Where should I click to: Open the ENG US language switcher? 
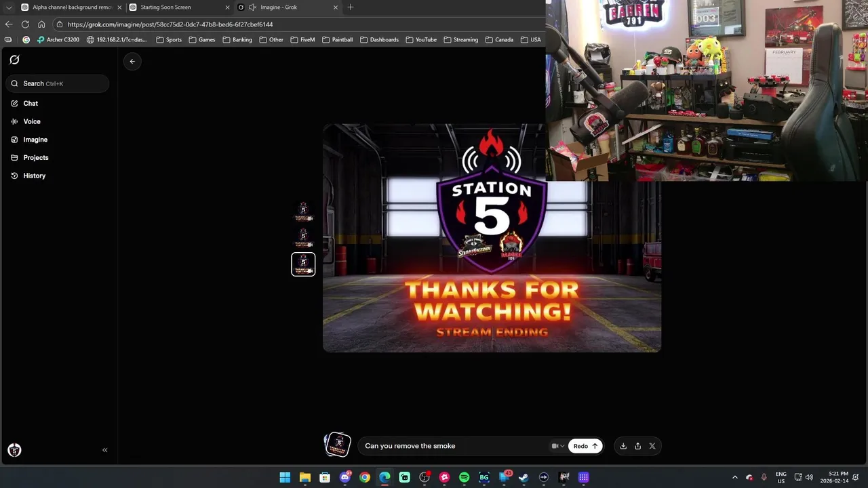coord(781,477)
